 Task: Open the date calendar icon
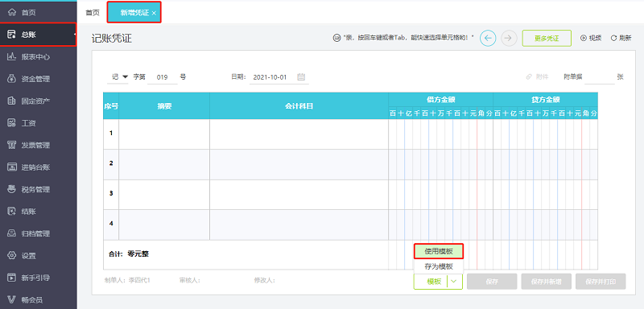[x=301, y=76]
